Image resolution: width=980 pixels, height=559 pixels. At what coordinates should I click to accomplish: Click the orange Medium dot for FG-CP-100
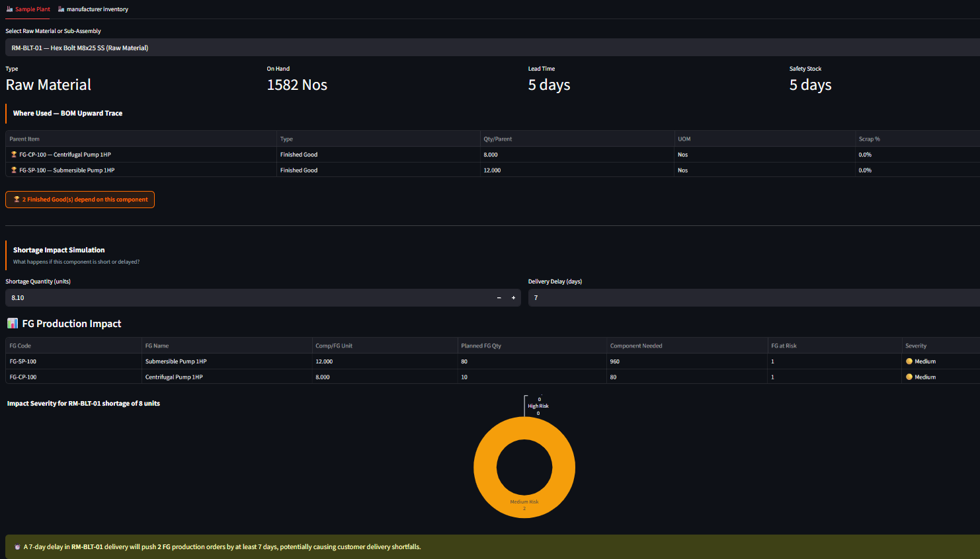909,377
